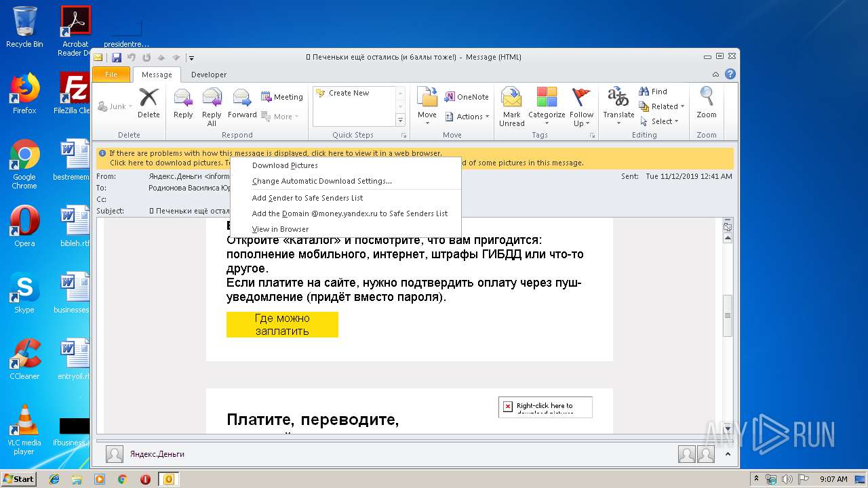The height and width of the screenshot is (488, 868).
Task: Expand the Quick Steps gallery
Action: coord(400,121)
